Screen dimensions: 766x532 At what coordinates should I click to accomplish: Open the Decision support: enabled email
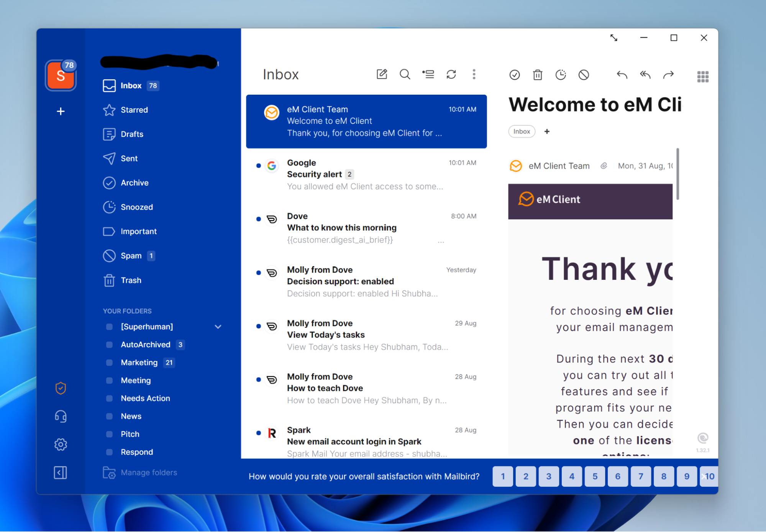366,282
